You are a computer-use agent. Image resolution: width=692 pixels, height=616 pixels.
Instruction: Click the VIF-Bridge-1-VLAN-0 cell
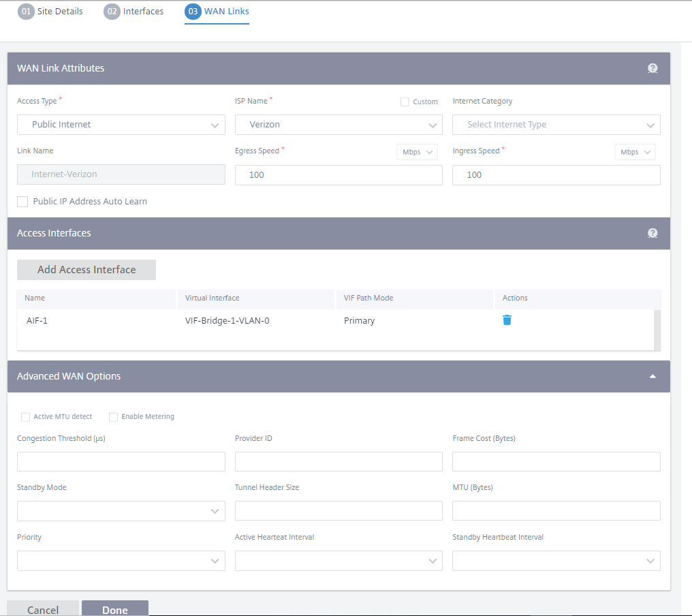[x=227, y=321]
